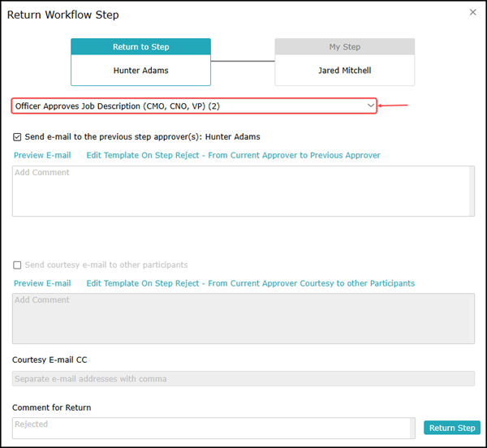Enable Send courtesy e-mail to other participants
This screenshot has width=487, height=448.
[x=17, y=265]
